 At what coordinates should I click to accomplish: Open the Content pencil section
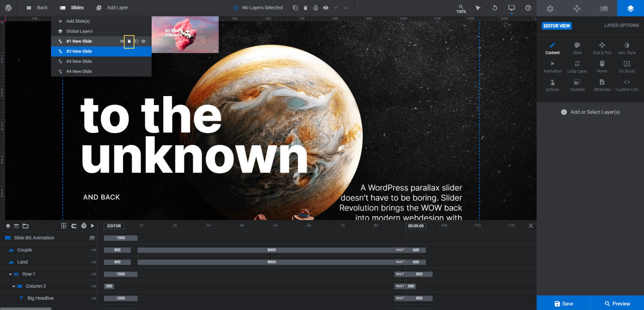[553, 48]
